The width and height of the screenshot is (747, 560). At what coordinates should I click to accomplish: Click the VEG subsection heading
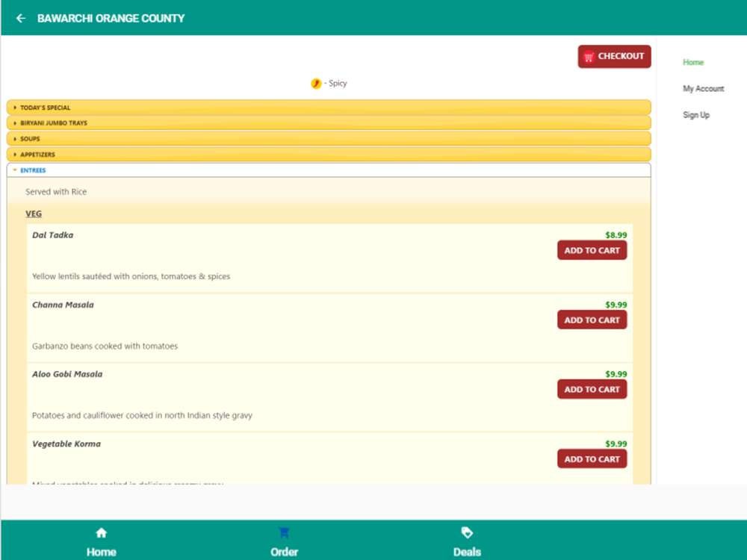[x=34, y=214]
